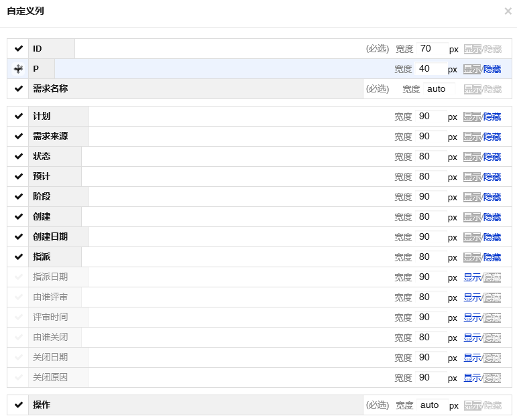The width and height of the screenshot is (517, 420).
Task: Close the 自定义列 dialog
Action: click(508, 11)
